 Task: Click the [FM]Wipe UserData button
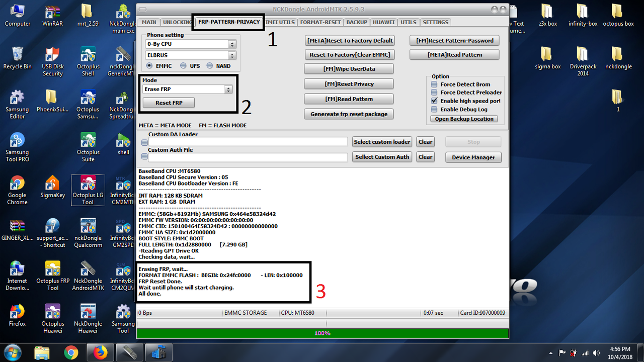[x=349, y=69]
